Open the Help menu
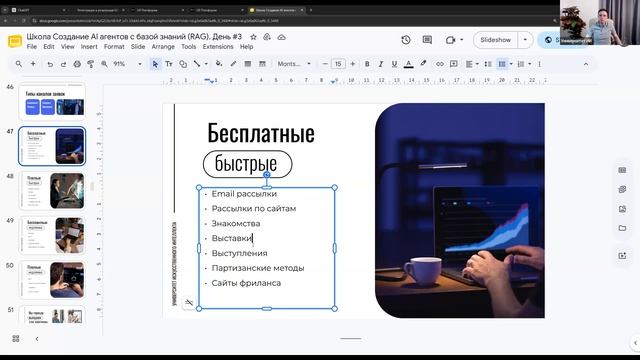The image size is (640, 360). (x=247, y=47)
